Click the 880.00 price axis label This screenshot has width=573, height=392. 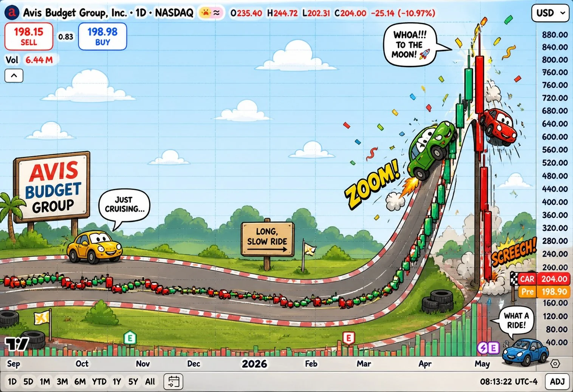coord(554,35)
